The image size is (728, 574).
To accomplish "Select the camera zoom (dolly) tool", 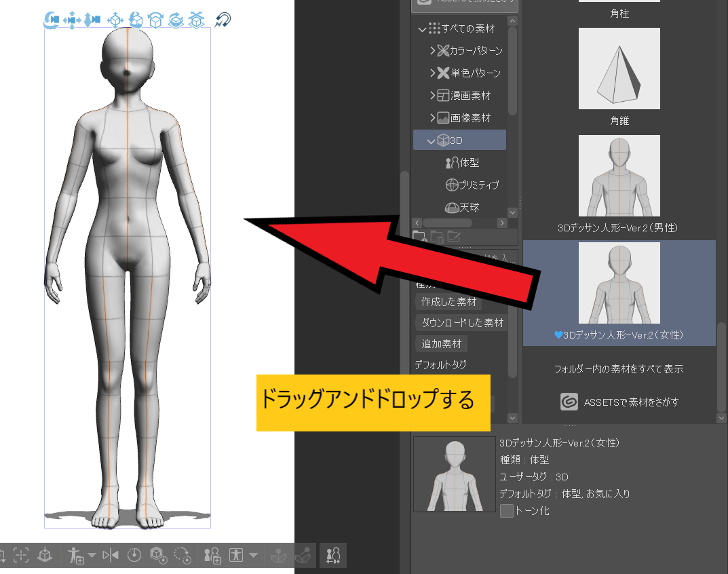I will pyautogui.click(x=92, y=20).
